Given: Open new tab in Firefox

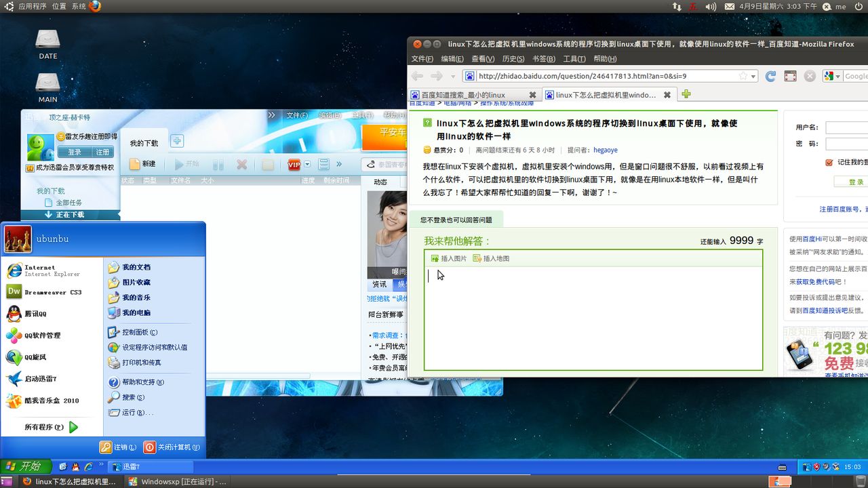Looking at the screenshot, I should coord(686,94).
